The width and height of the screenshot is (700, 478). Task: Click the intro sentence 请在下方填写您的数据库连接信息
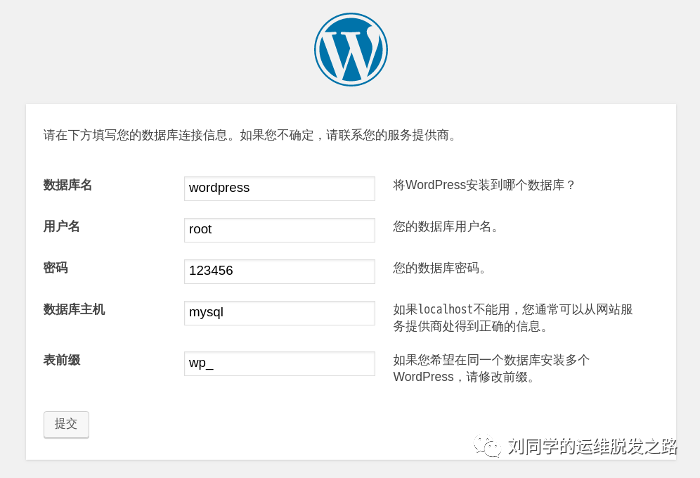135,135
